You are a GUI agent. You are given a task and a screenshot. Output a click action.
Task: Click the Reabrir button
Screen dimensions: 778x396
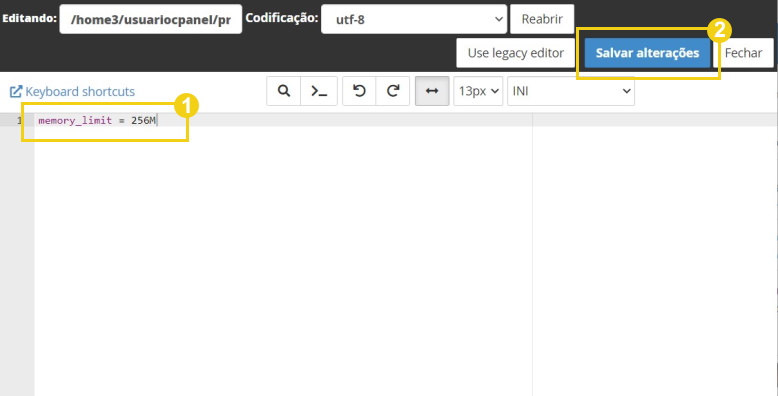542,19
